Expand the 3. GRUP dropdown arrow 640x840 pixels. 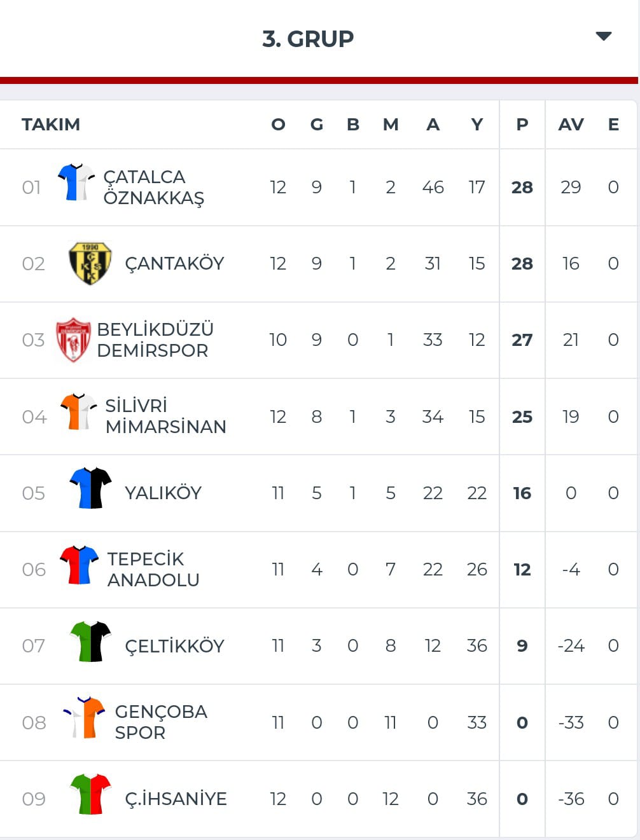603,36
